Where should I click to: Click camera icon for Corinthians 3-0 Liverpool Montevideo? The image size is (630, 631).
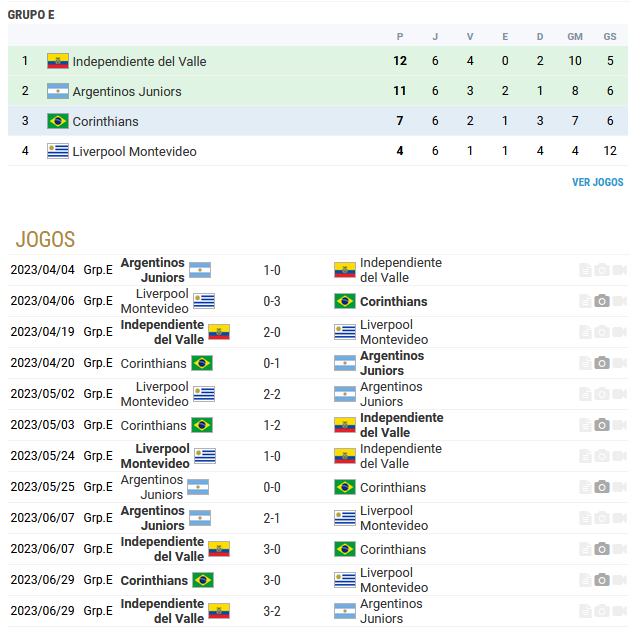(x=602, y=580)
